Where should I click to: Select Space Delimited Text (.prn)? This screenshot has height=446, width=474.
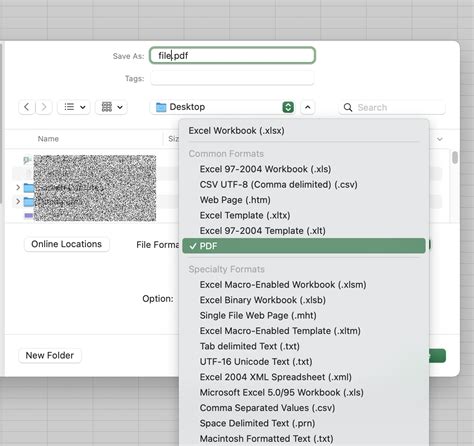pos(304,423)
